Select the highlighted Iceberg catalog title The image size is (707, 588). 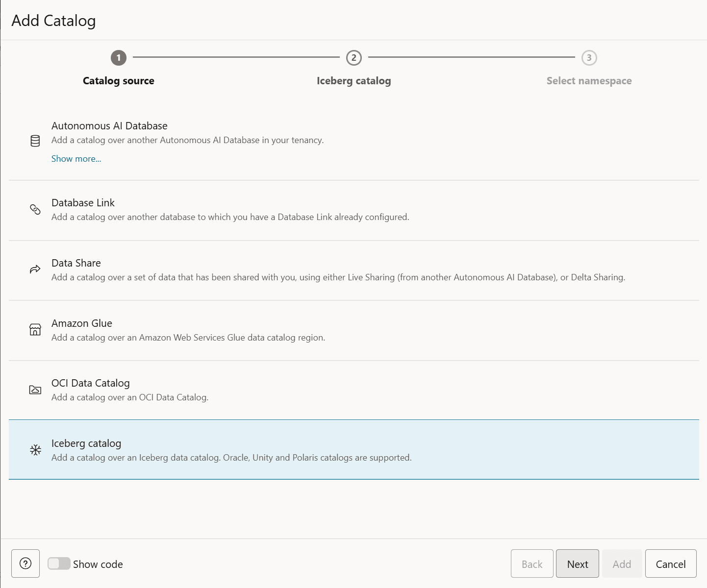tap(86, 443)
